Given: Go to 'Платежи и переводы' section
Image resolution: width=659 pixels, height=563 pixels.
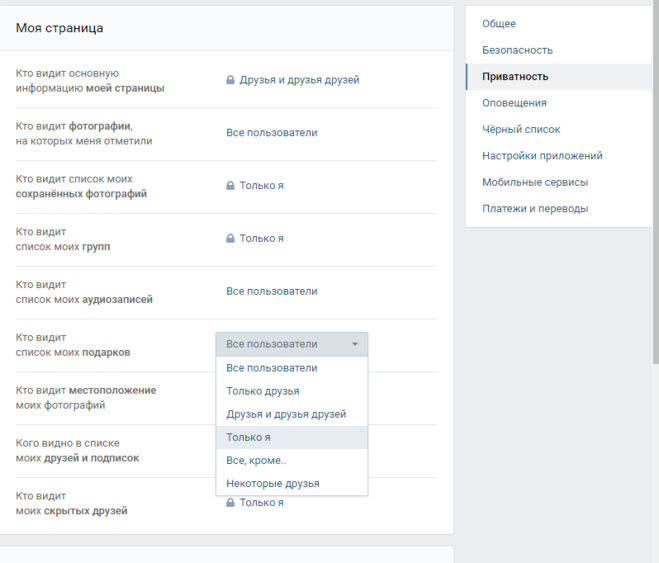Looking at the screenshot, I should click(x=535, y=209).
